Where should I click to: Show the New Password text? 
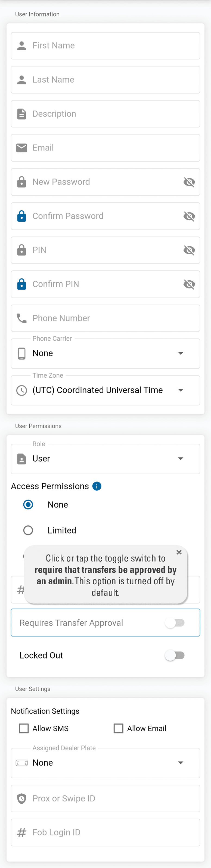(189, 182)
